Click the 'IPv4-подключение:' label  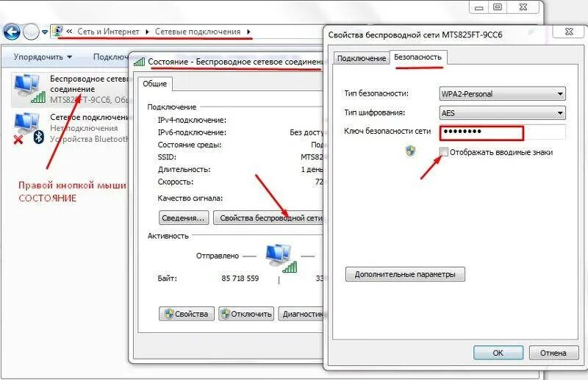tap(192, 120)
